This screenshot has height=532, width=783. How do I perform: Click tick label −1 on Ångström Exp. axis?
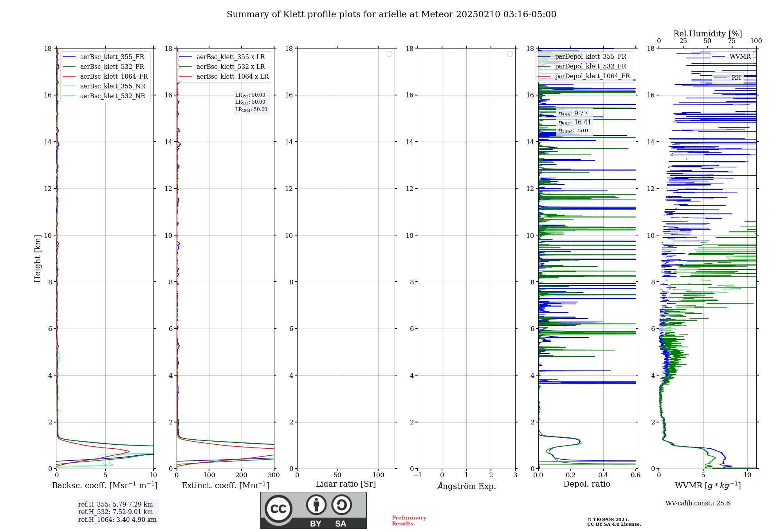pyautogui.click(x=418, y=475)
